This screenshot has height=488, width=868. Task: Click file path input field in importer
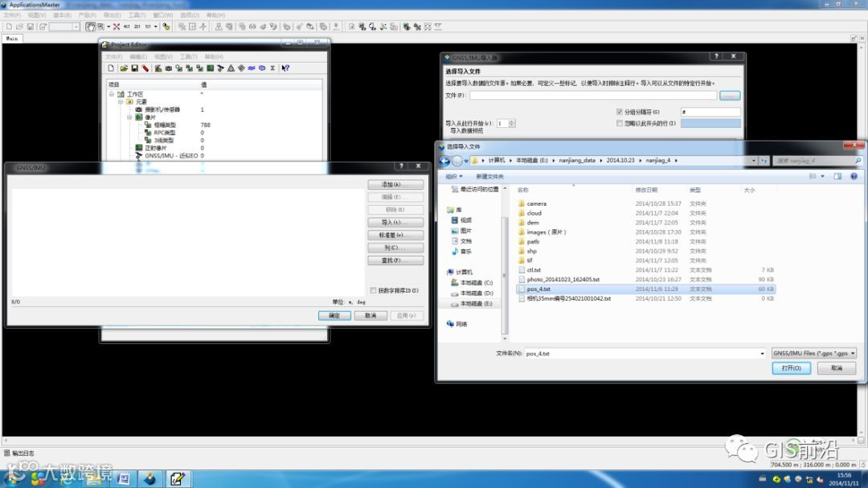[593, 96]
